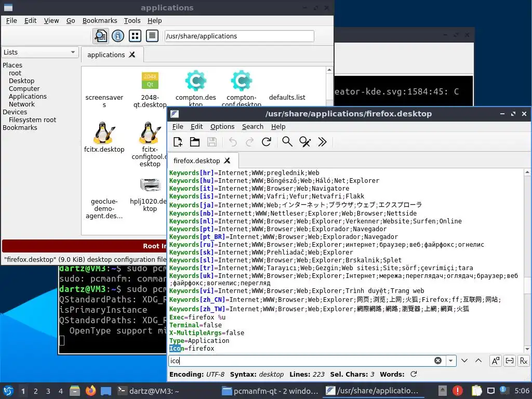This screenshot has height=399, width=532.
Task: Select the defaults.list file
Action: 287,97
